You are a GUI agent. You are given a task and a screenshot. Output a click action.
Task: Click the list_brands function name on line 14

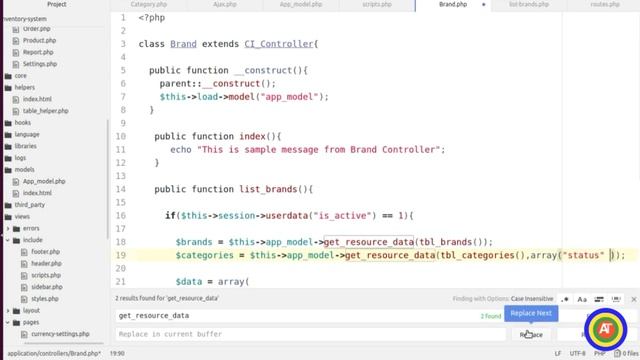pyautogui.click(x=268, y=189)
